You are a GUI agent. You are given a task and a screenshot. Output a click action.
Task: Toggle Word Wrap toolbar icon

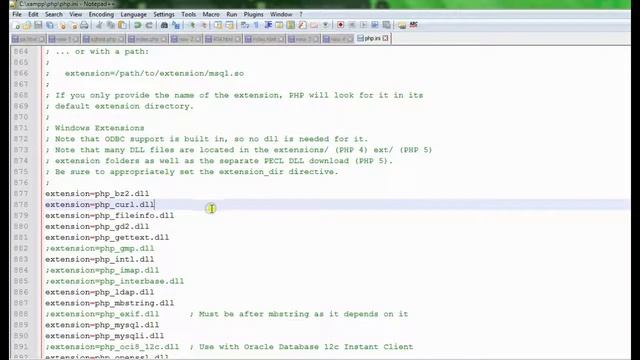point(245,25)
